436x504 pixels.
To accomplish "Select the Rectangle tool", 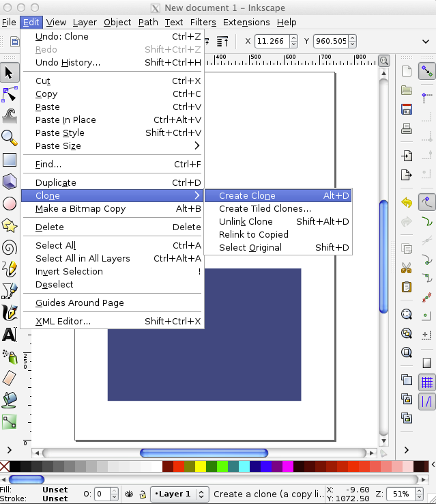I will pyautogui.click(x=10, y=160).
